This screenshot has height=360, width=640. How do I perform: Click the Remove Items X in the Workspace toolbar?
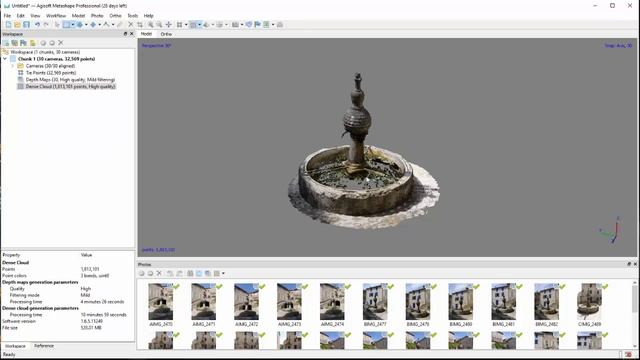61,43
